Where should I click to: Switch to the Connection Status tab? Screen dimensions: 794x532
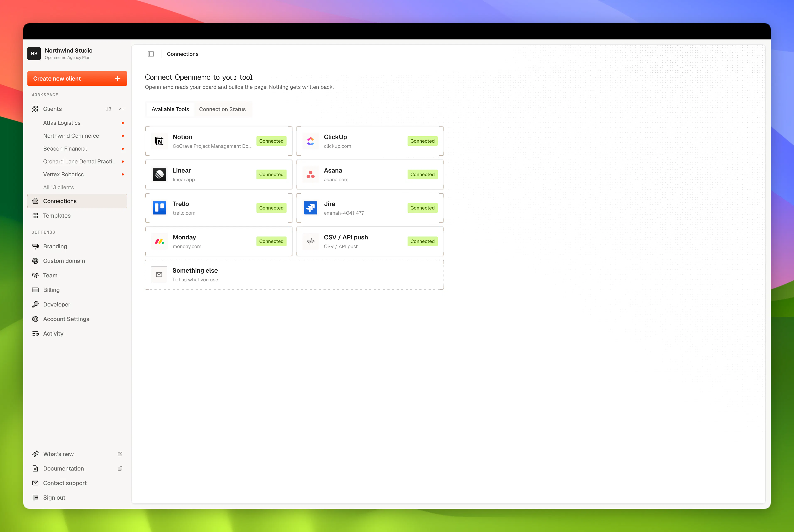(x=222, y=109)
